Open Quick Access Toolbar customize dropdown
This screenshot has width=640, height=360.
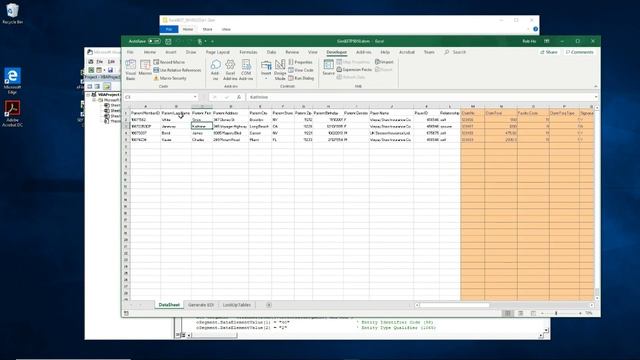[212, 41]
